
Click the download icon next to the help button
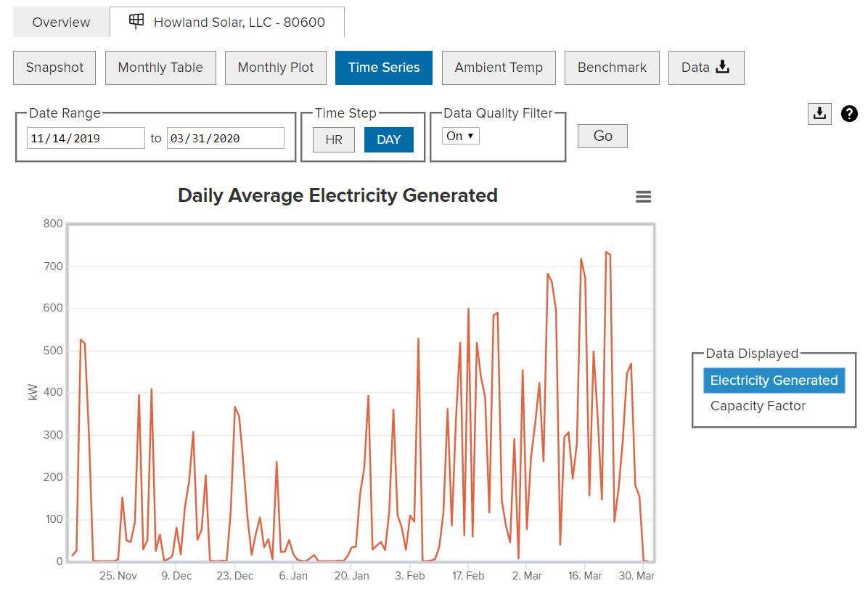[x=819, y=114]
